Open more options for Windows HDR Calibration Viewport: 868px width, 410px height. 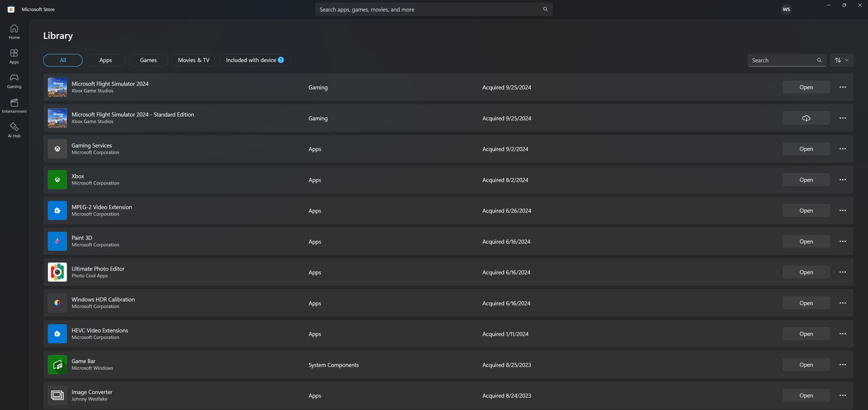pos(843,303)
